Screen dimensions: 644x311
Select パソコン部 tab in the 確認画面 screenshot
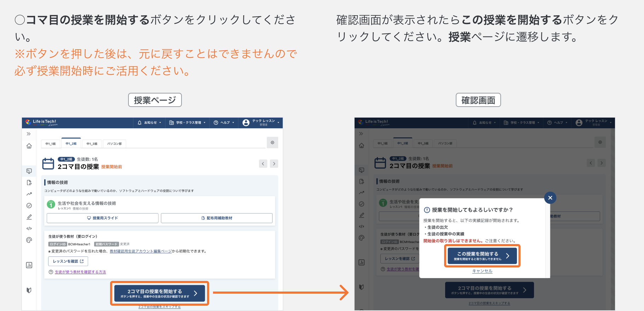pos(445,143)
